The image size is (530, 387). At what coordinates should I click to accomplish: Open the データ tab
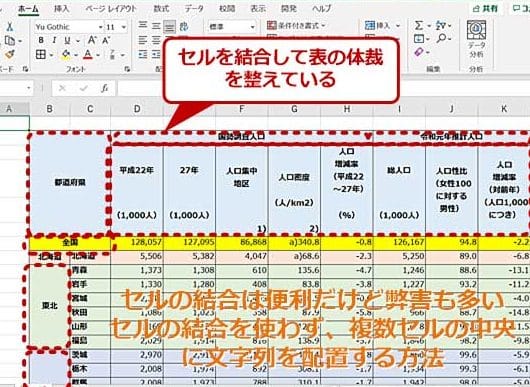pos(194,9)
